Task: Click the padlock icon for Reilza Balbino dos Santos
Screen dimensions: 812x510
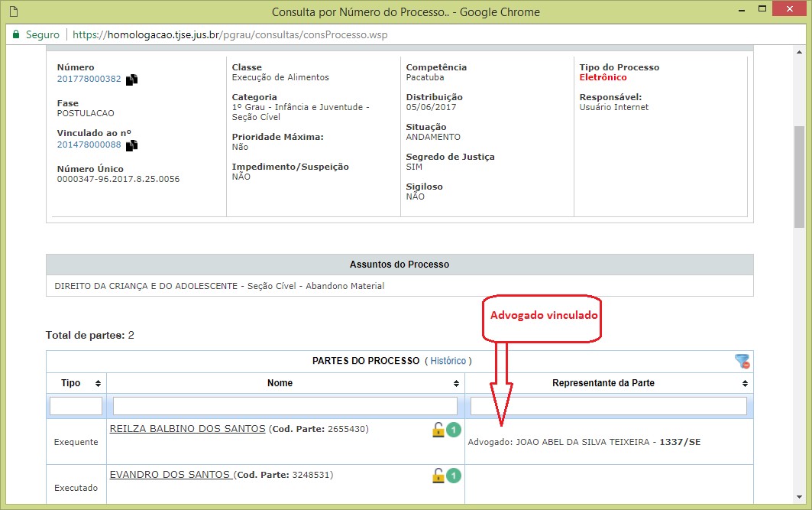Action: pyautogui.click(x=438, y=430)
